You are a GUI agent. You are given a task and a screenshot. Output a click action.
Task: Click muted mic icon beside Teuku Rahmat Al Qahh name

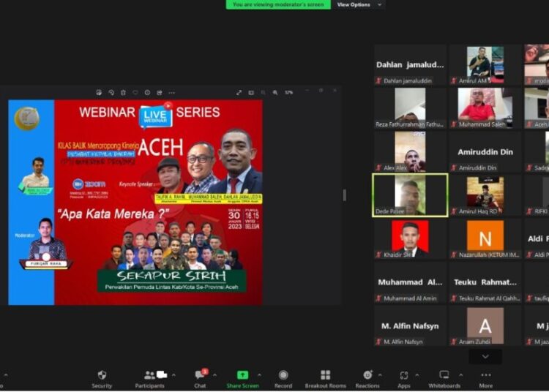point(454,298)
